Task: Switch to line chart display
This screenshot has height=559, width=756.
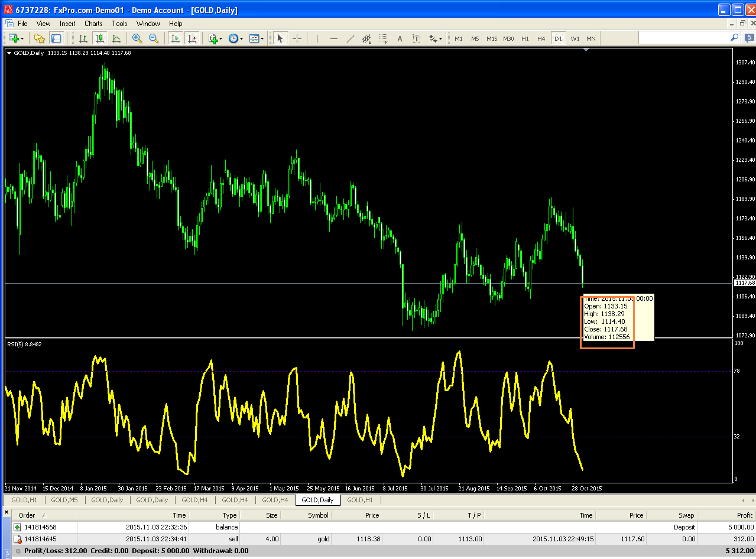Action: coord(116,38)
